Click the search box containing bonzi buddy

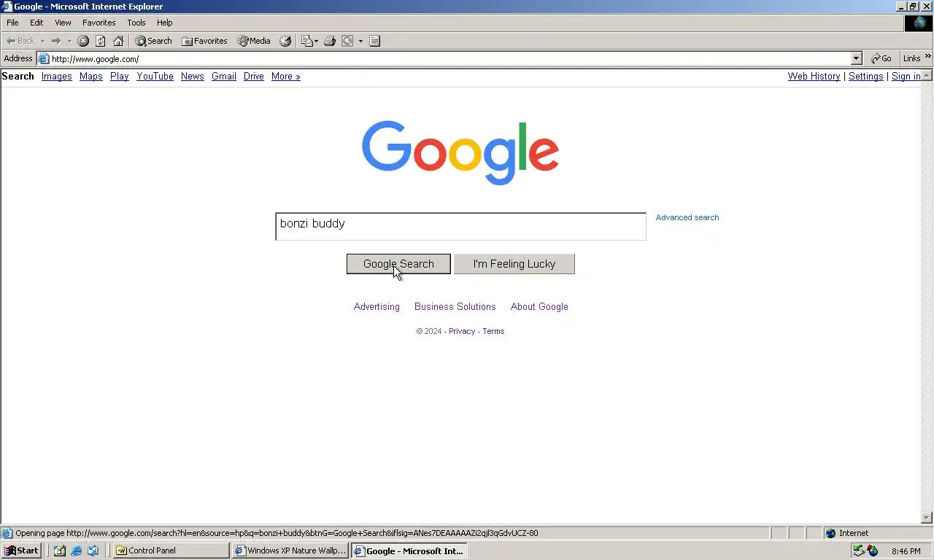click(460, 226)
